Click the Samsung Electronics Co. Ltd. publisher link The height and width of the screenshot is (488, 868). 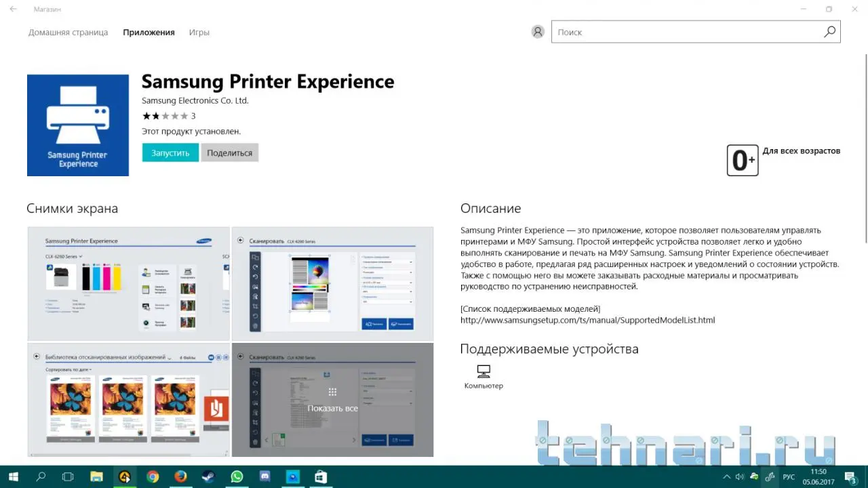click(195, 100)
